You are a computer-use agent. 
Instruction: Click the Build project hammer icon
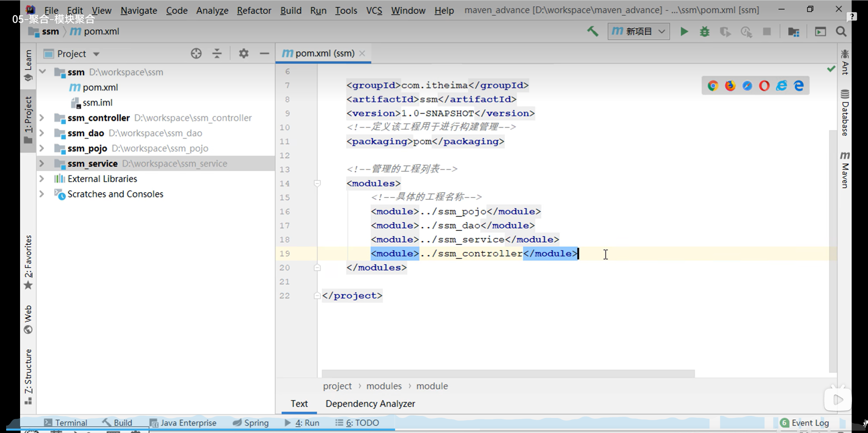pyautogui.click(x=593, y=31)
